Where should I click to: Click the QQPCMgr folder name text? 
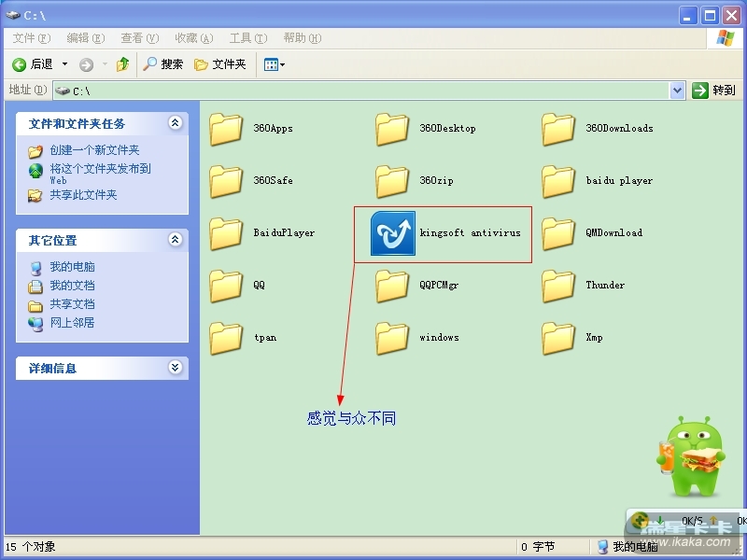pyautogui.click(x=439, y=286)
